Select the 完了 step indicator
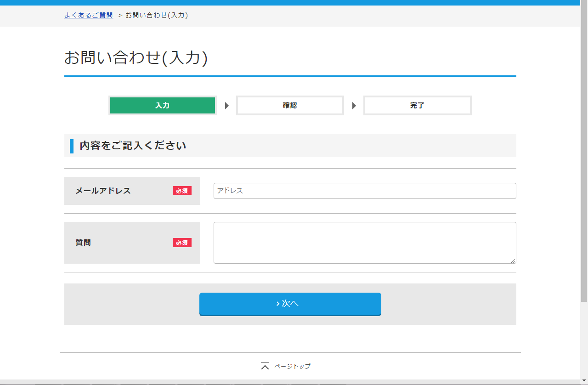Image resolution: width=588 pixels, height=385 pixels. (417, 105)
